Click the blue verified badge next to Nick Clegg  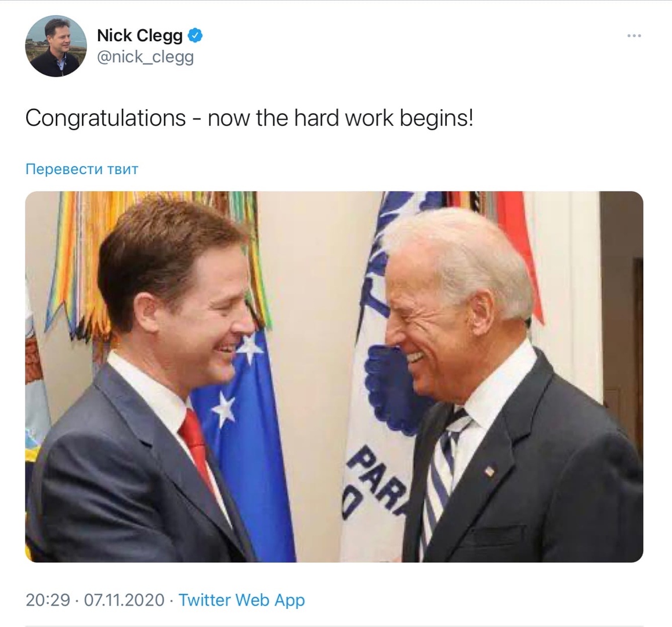point(195,35)
